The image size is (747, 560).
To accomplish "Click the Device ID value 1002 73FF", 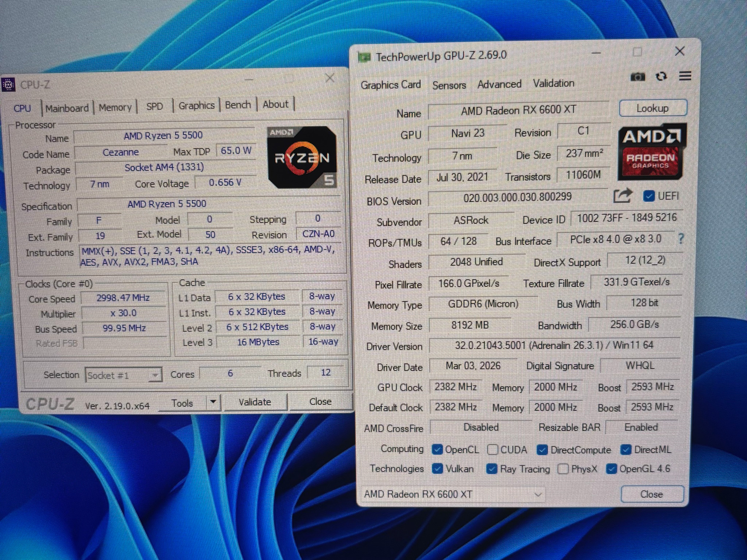I will (x=627, y=218).
